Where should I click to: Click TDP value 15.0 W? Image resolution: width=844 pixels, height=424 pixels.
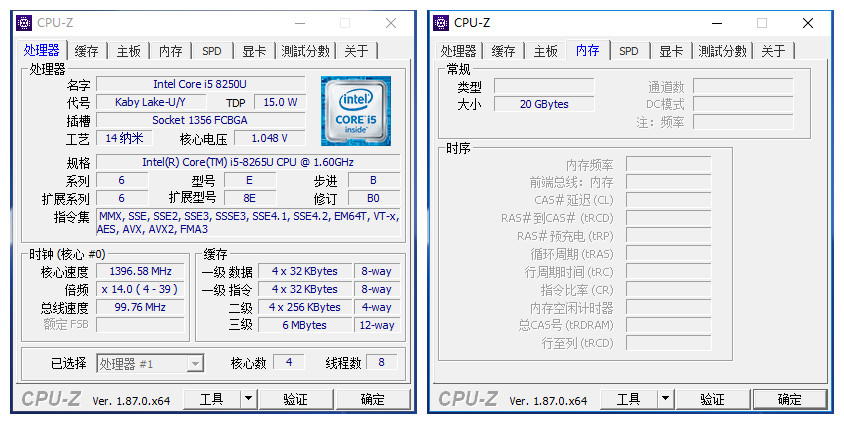[x=280, y=102]
